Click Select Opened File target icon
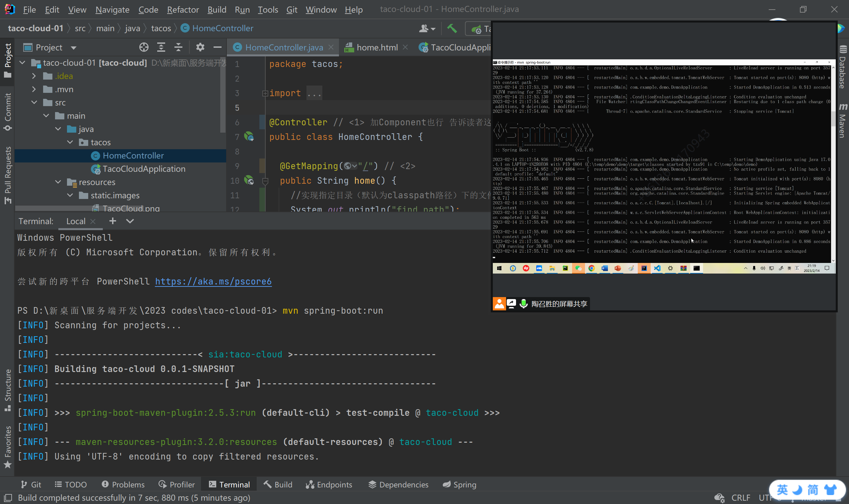 144,47
